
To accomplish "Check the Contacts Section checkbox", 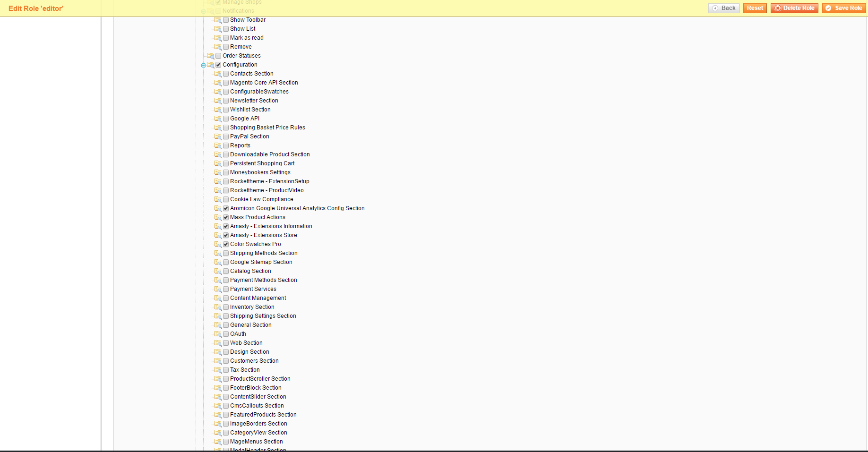I will tap(226, 74).
